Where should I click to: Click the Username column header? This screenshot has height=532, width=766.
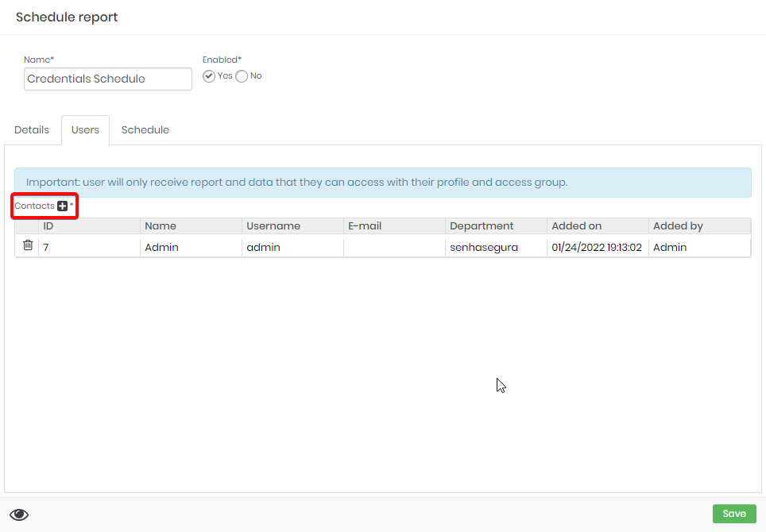click(292, 226)
